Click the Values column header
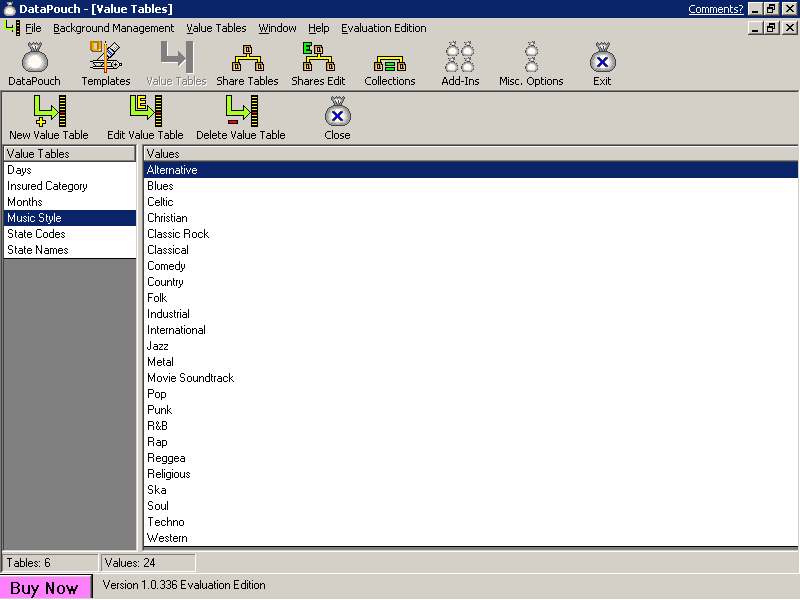 470,154
